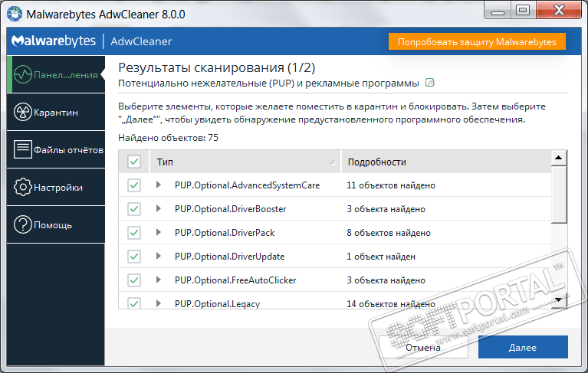The width and height of the screenshot is (588, 373).
Task: Uncheck PUP.Optional.AdvancedSystemCare checkbox
Action: pyautogui.click(x=134, y=185)
